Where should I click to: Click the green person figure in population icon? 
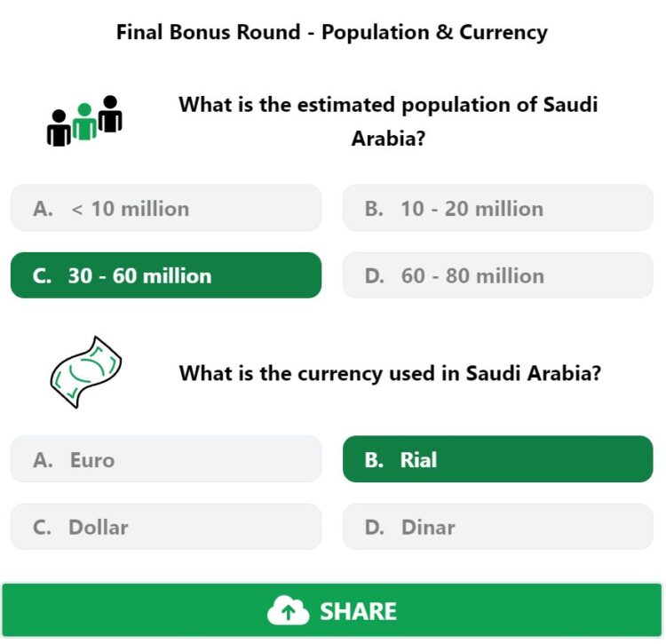[84, 122]
